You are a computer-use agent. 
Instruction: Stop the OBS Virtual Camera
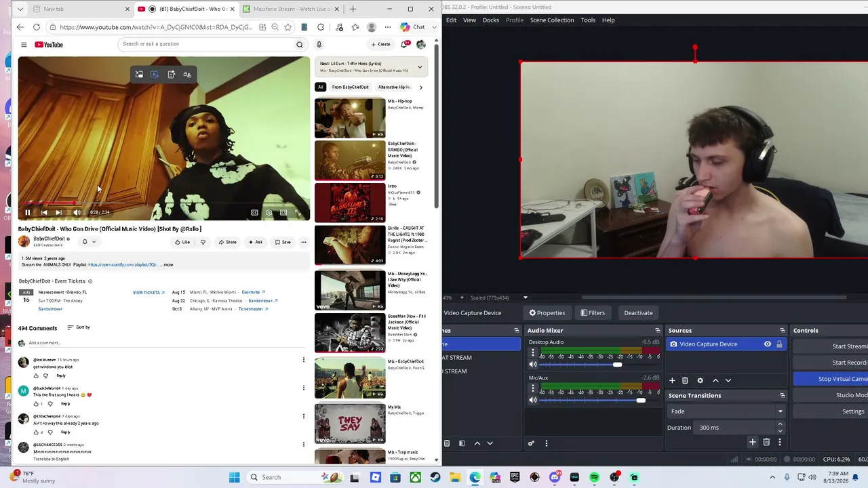point(831,379)
